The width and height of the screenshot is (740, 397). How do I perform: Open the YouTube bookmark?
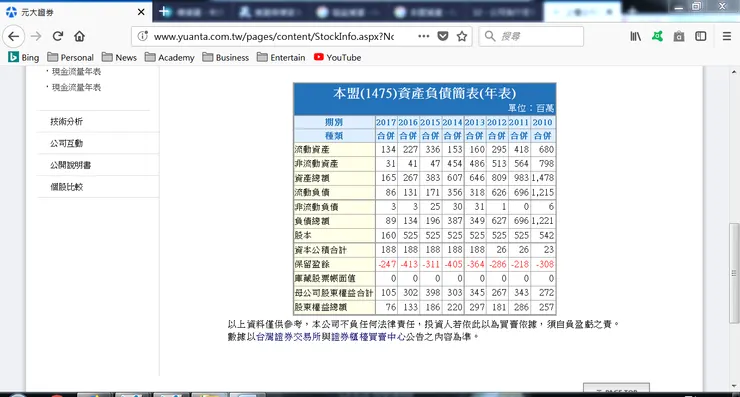click(337, 58)
